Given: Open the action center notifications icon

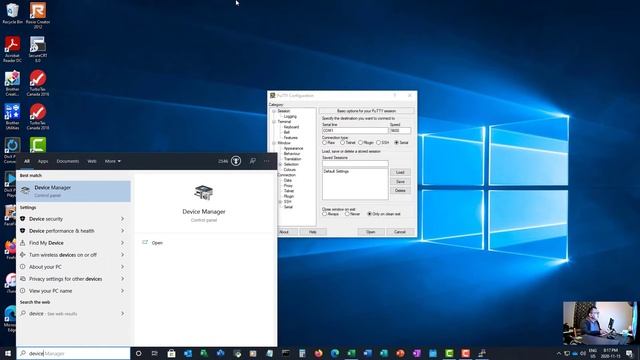Looking at the screenshot, I should click(x=629, y=353).
